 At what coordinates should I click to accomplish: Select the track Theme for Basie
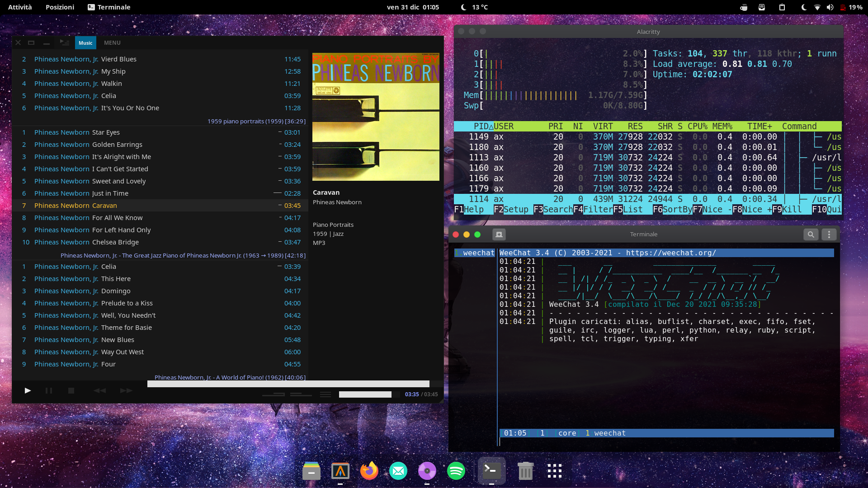(x=160, y=328)
